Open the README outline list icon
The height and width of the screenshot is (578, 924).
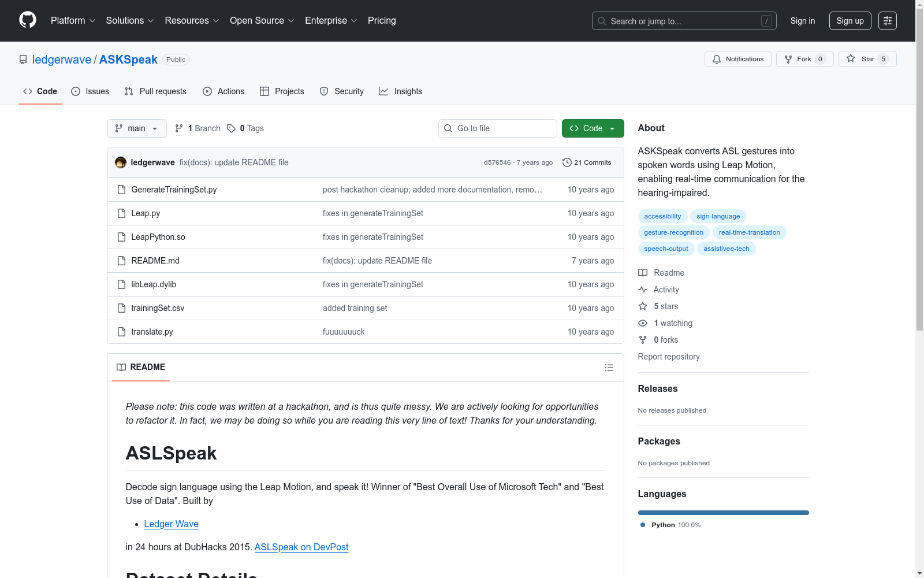609,368
